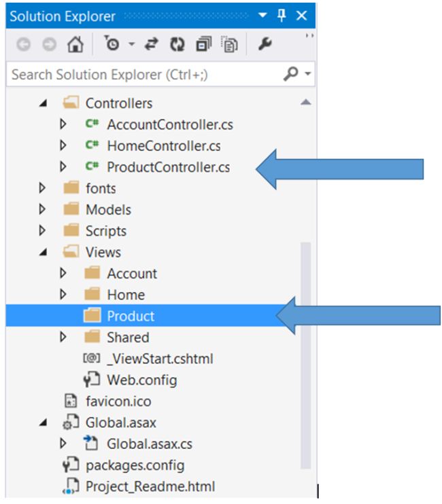Click the Collapse All icon
Screen dimensions: 442x504
pyautogui.click(x=203, y=44)
